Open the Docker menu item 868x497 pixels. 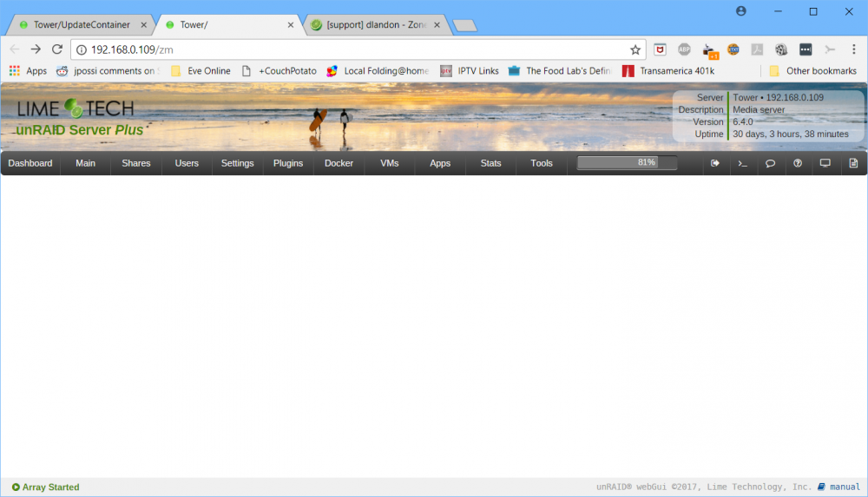pos(339,163)
